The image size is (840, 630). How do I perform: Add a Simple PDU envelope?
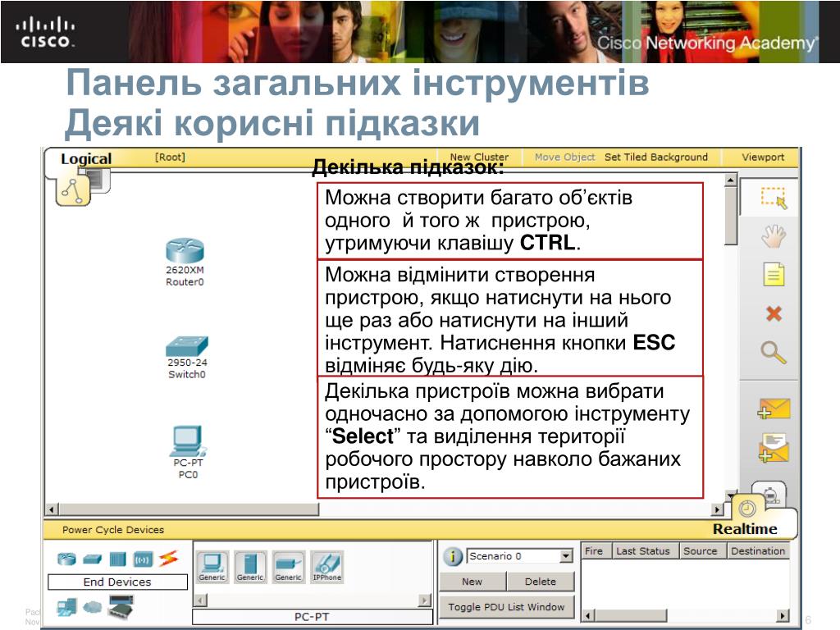[x=774, y=409]
